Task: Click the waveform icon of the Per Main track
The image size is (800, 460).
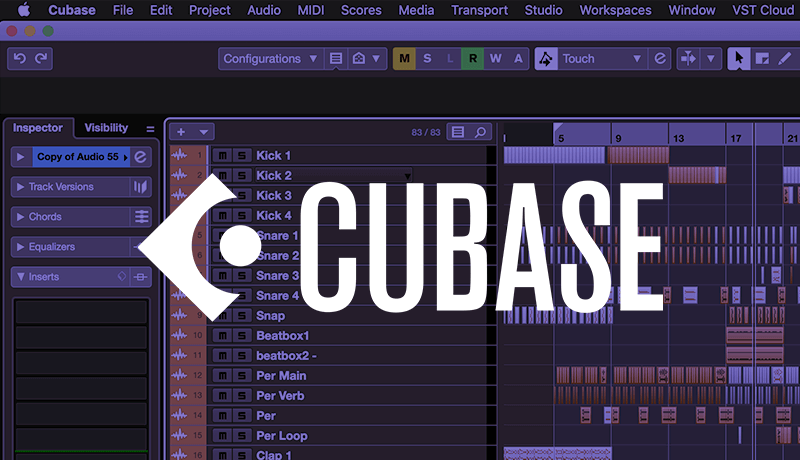Action: pyautogui.click(x=179, y=375)
